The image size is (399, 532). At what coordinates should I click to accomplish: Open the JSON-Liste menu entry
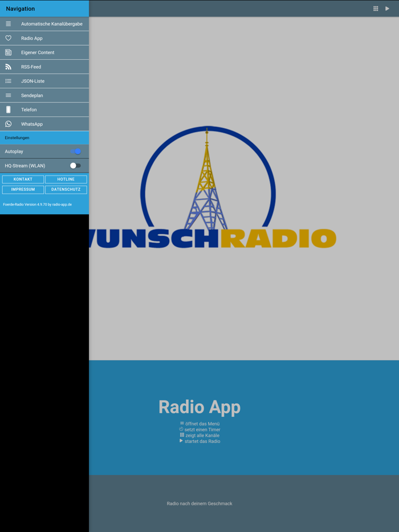point(44,81)
